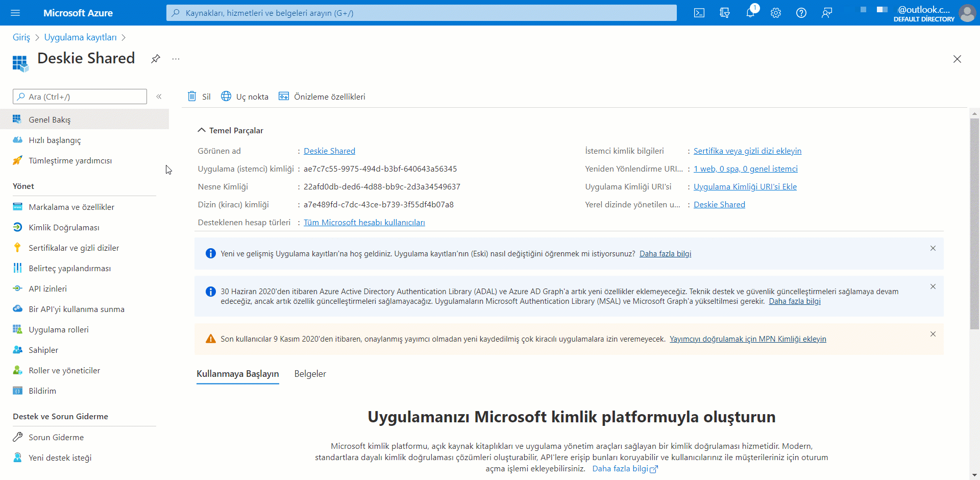This screenshot has width=980, height=480.
Task: Open the notifications bell
Action: [750, 13]
